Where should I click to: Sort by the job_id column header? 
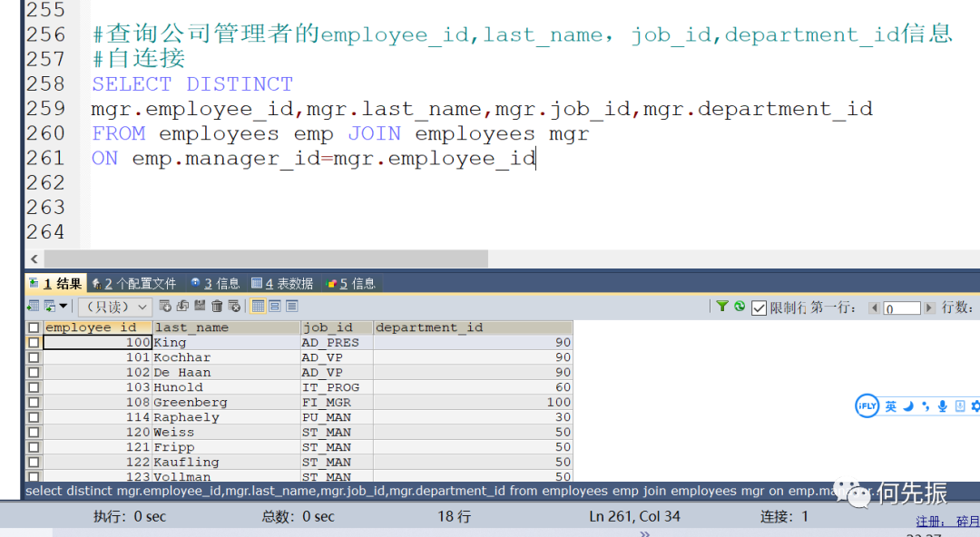(x=337, y=327)
